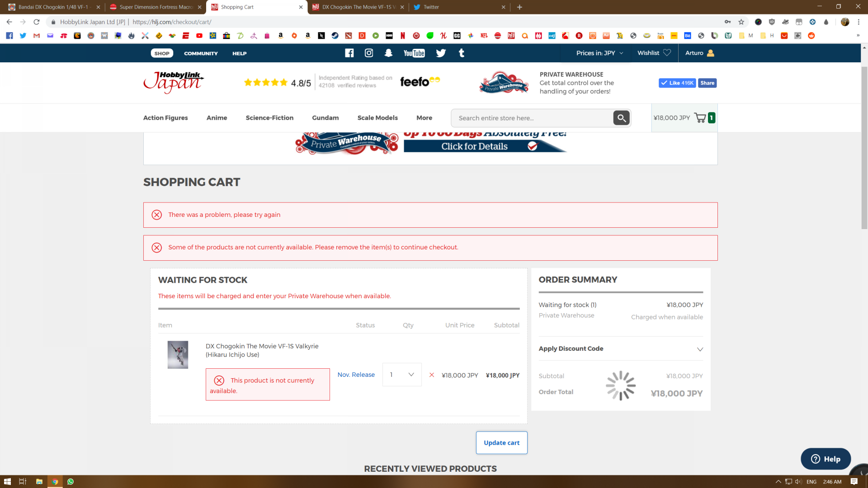Image resolution: width=868 pixels, height=488 pixels.
Task: Open the saved passwords key icon
Action: (727, 22)
